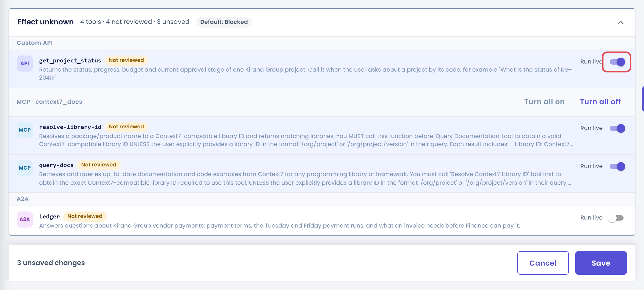
Task: Select the get_project_status tool name
Action: pos(70,61)
